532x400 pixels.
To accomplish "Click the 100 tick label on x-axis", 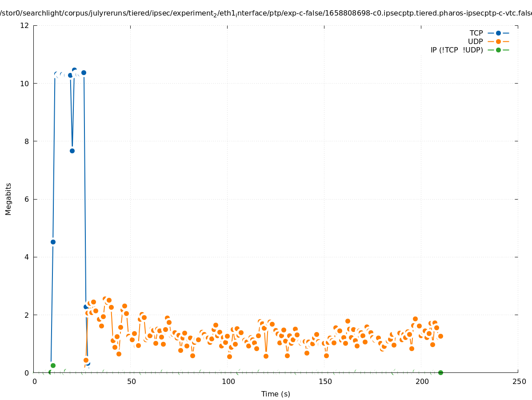I will pyautogui.click(x=228, y=382).
